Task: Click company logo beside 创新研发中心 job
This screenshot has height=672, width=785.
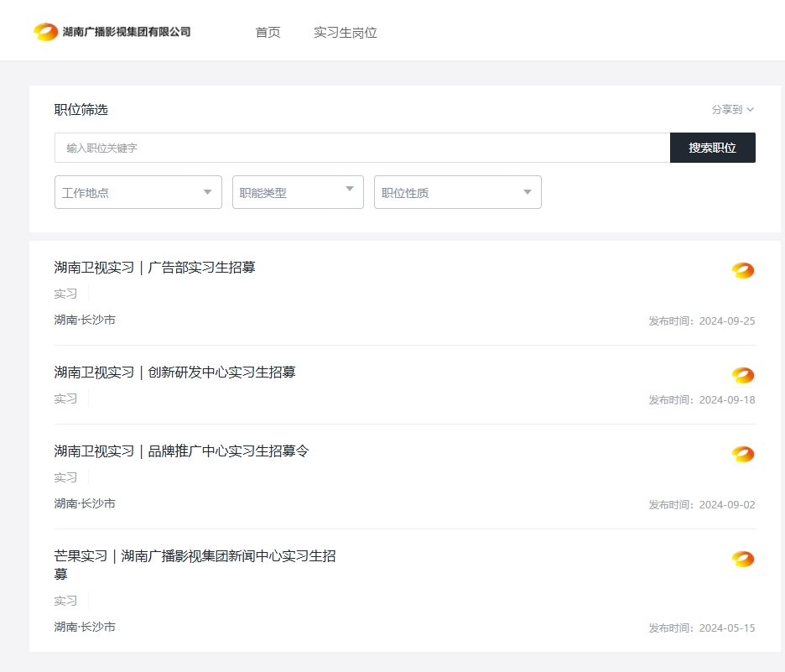Action: pos(743,375)
